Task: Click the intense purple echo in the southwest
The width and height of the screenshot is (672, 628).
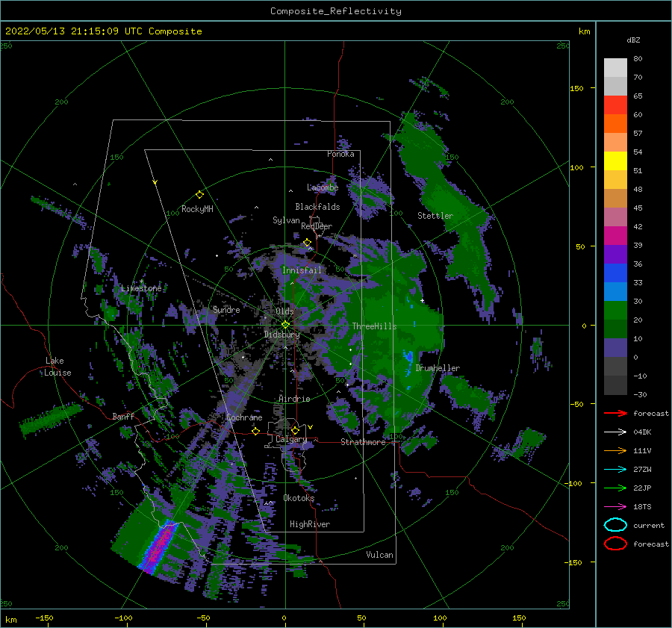Action: [x=158, y=547]
